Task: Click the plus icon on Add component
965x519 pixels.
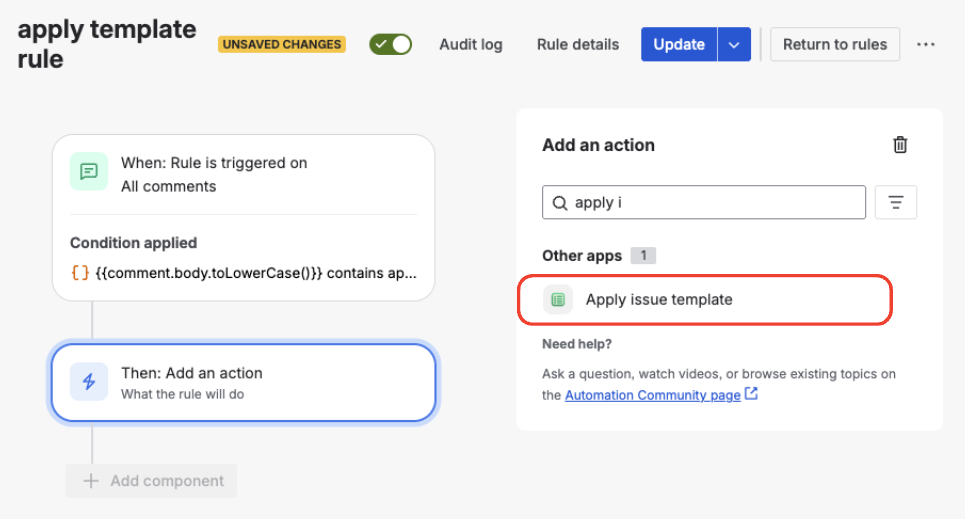Action: pos(91,481)
